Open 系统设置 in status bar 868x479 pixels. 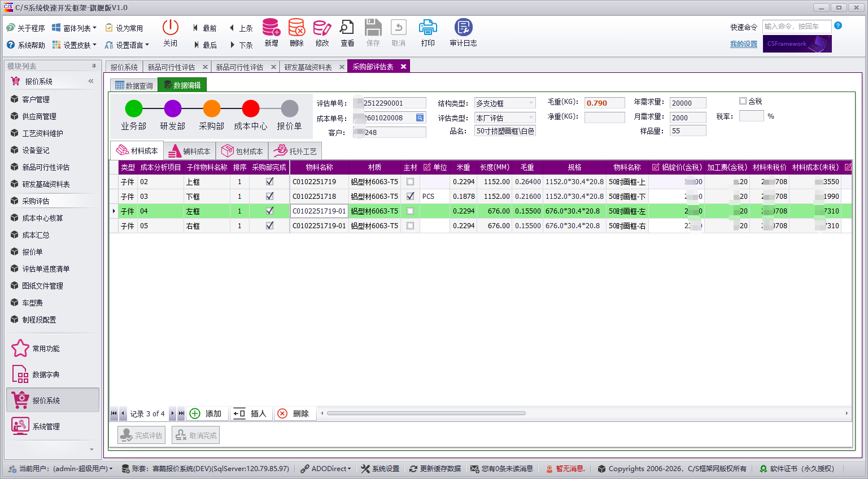coord(381,469)
